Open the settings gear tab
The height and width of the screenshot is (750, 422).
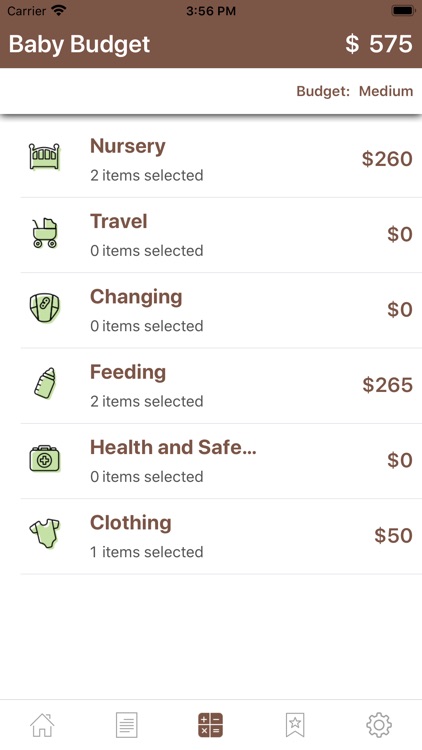click(x=379, y=725)
